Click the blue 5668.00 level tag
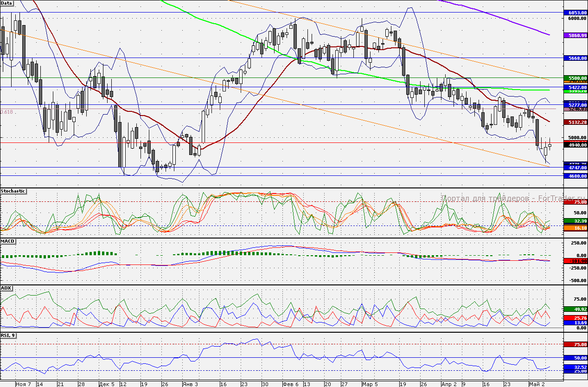The height and width of the screenshot is (387, 588). (x=575, y=58)
